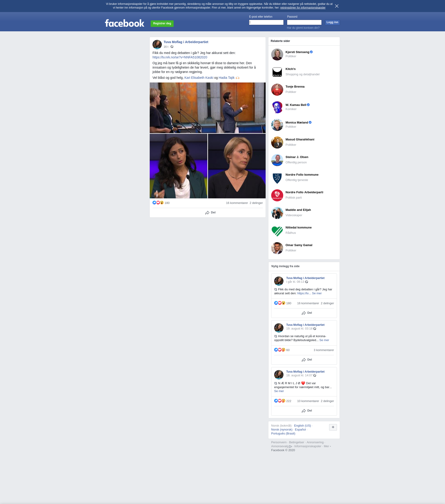Viewport: 445px width, 504px height.
Task: Click the green Registrer deg button
Action: coord(162,23)
